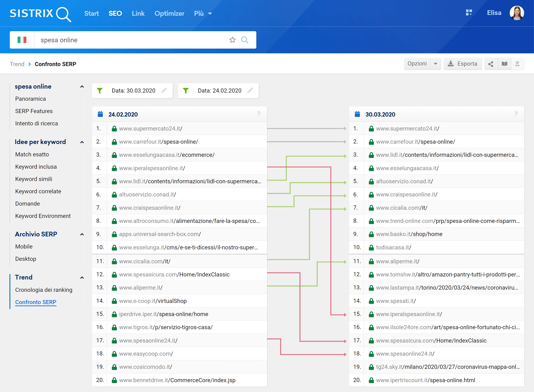Collapse the Trend sidebar section
This screenshot has width=534, height=392.
pyautogui.click(x=82, y=278)
